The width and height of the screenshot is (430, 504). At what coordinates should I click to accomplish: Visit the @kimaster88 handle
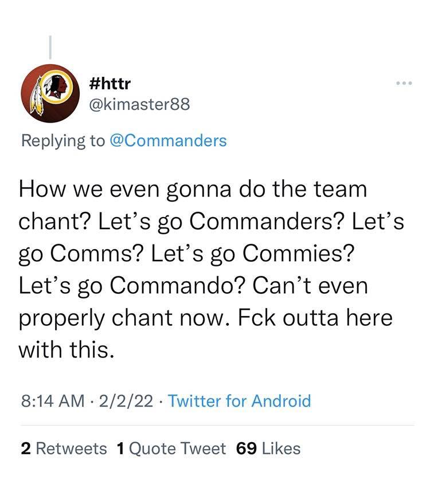click(140, 104)
